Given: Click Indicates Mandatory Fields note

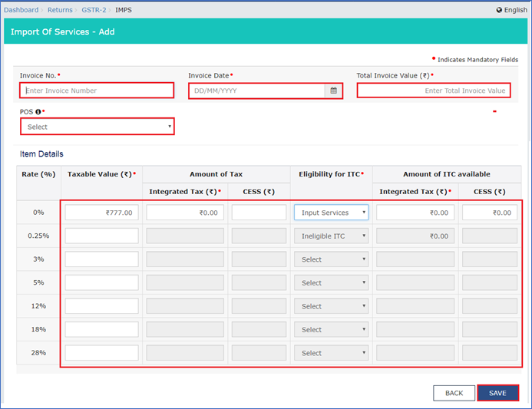Looking at the screenshot, I should [477, 60].
